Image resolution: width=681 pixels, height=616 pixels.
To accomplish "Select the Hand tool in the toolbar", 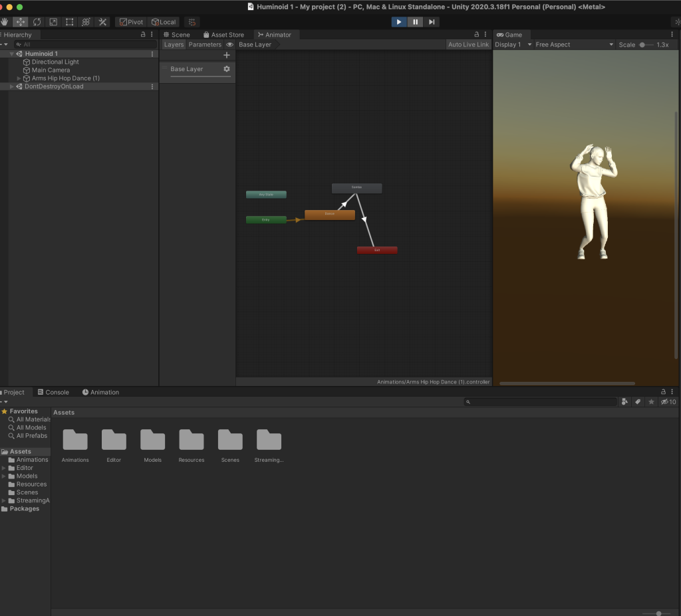I will (5, 22).
